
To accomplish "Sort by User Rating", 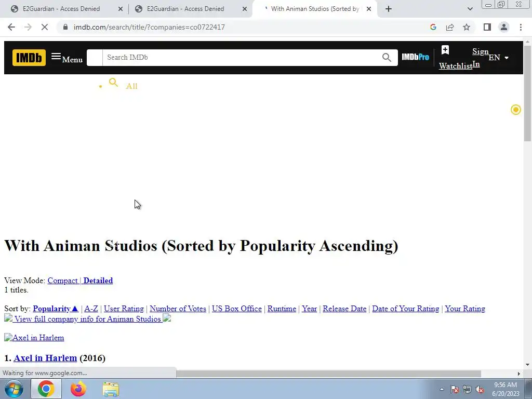I will 124,309.
